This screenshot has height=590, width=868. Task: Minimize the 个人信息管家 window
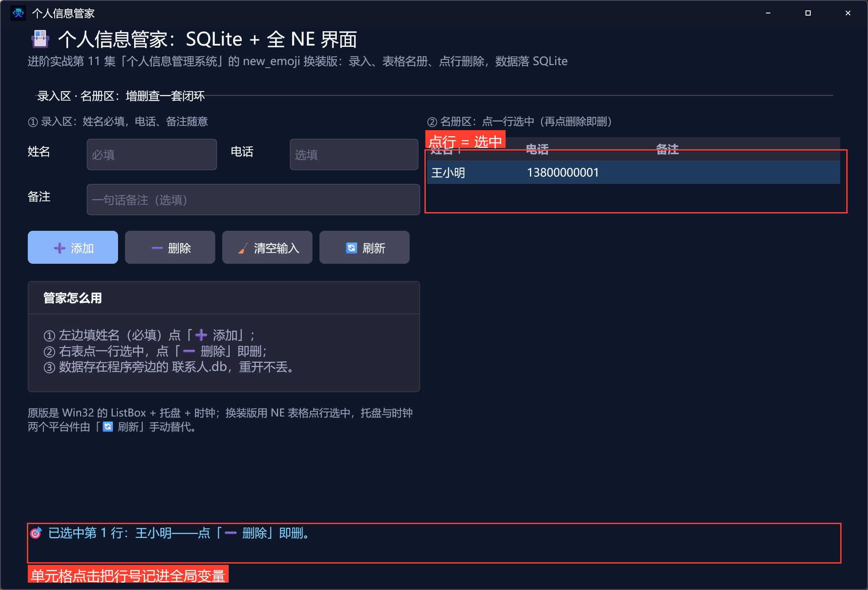(x=768, y=13)
